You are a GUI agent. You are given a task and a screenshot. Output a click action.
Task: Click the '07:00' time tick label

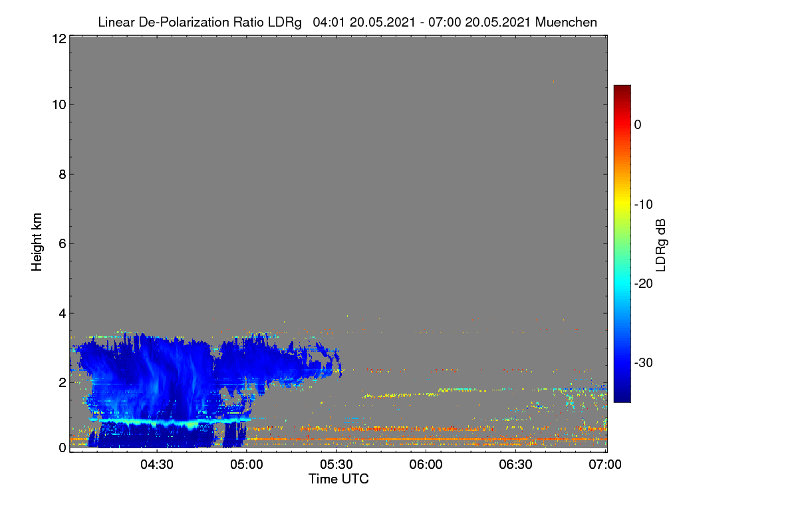(x=605, y=465)
